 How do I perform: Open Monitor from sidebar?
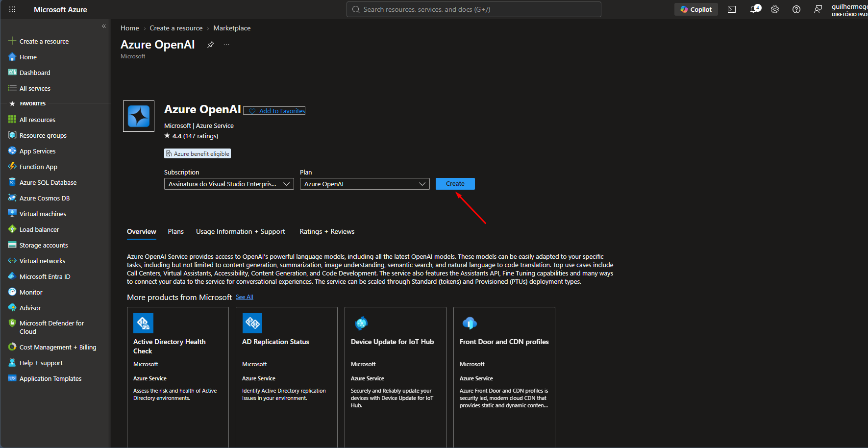[x=31, y=292]
